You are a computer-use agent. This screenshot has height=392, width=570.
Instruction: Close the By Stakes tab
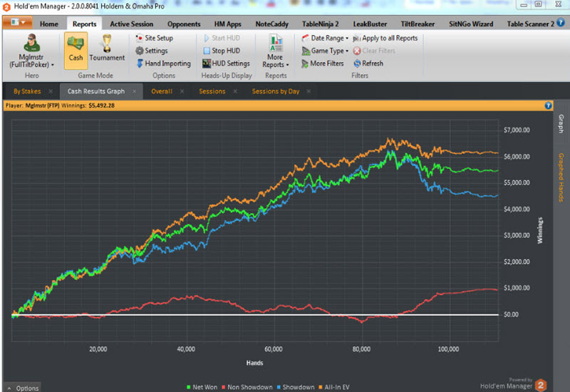click(51, 91)
